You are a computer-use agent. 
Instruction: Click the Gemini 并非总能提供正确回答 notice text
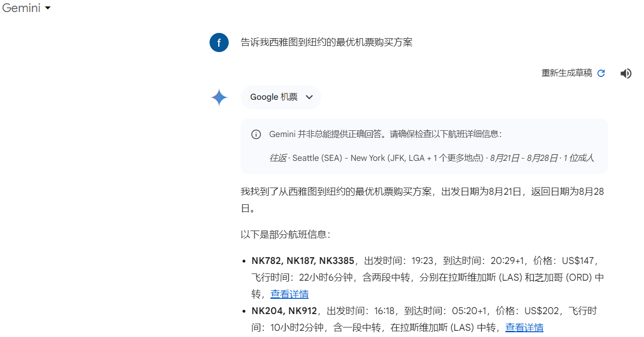385,134
